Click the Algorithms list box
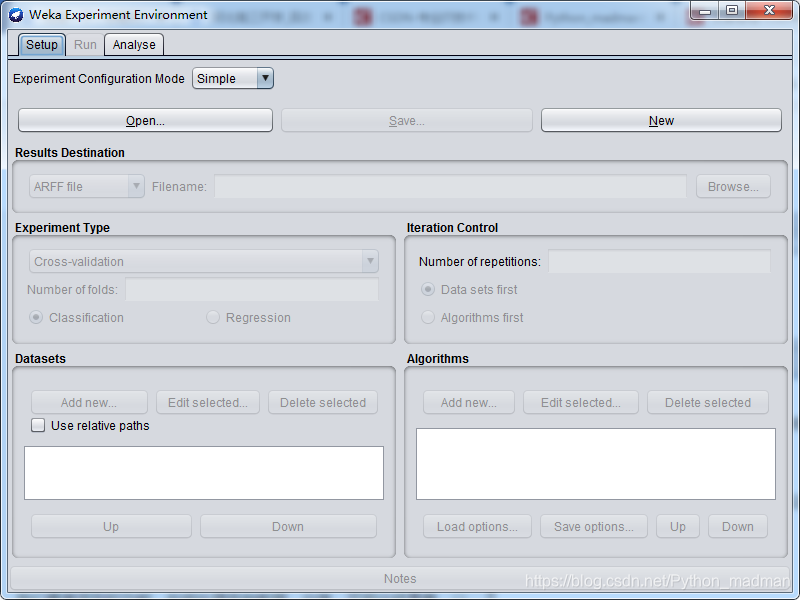 click(595, 464)
